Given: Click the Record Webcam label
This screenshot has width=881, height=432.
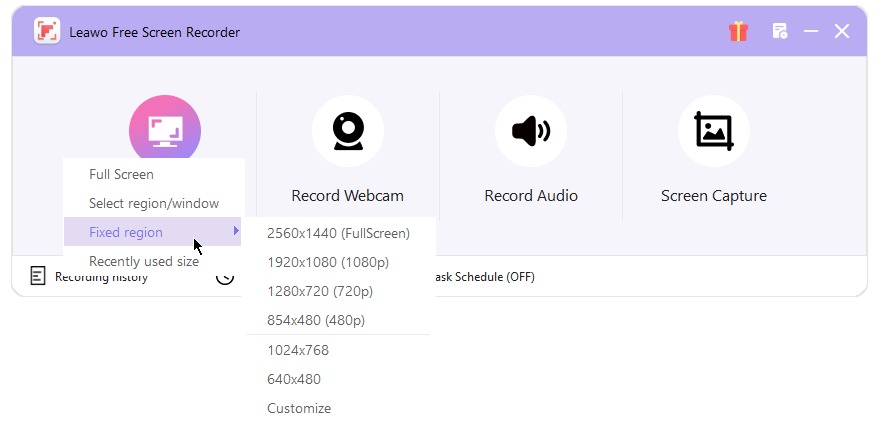Looking at the screenshot, I should tap(347, 195).
